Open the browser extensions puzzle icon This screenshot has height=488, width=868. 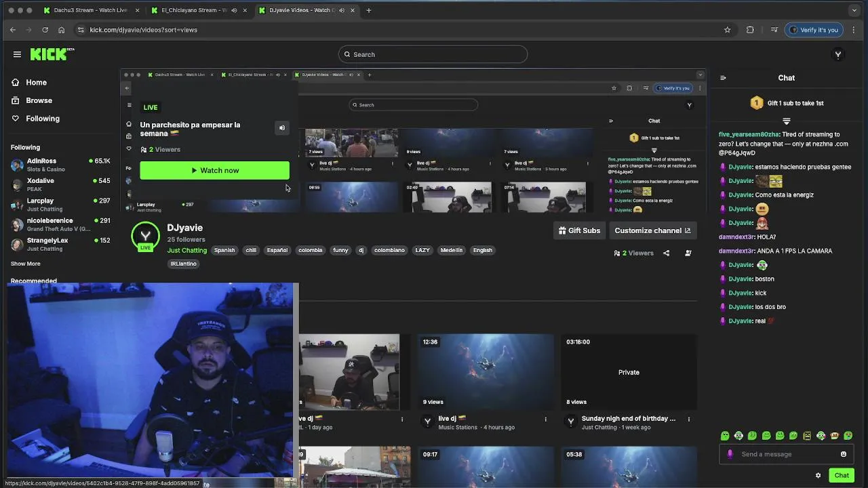pos(750,30)
